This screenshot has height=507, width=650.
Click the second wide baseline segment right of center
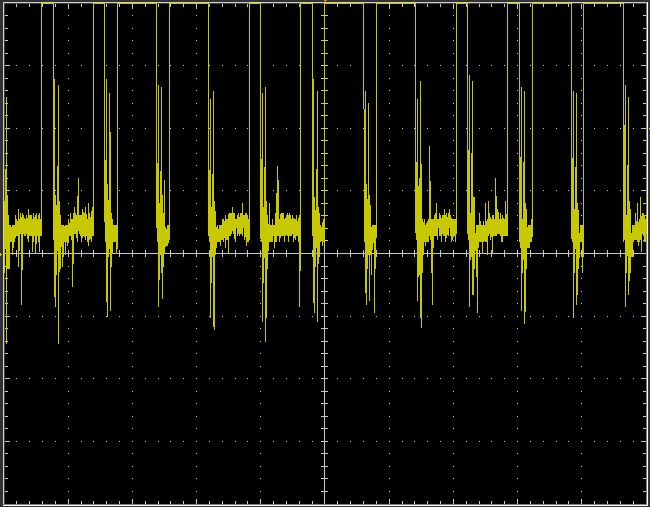[490, 229]
